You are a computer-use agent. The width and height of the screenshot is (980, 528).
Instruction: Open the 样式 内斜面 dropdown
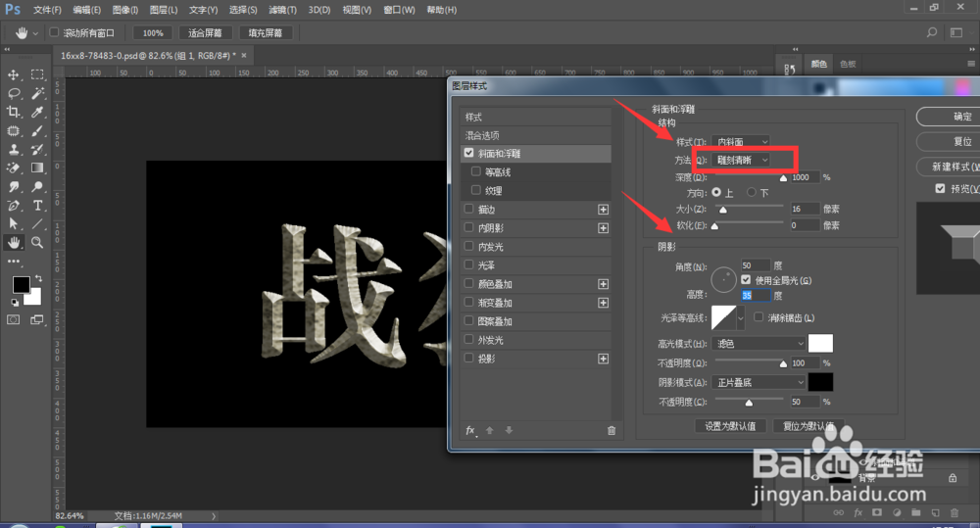pos(741,142)
